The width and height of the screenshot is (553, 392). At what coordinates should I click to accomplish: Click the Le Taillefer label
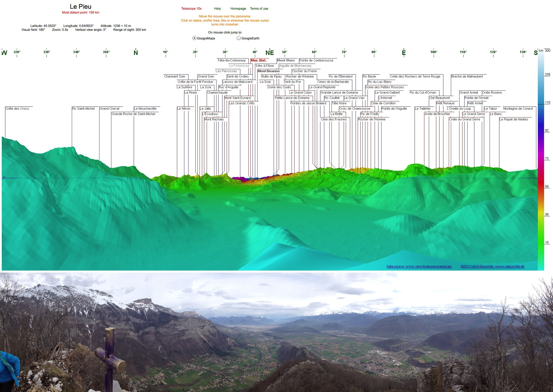pyautogui.click(x=423, y=109)
